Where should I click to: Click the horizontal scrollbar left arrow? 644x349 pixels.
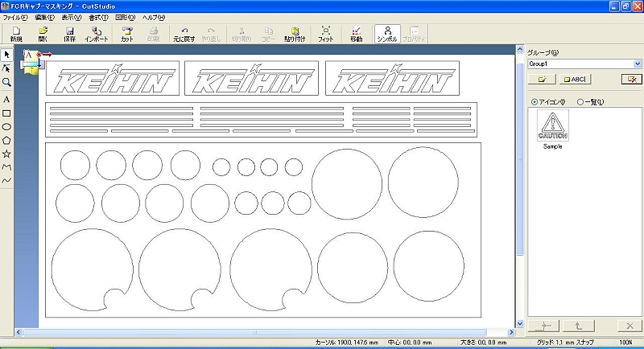[x=19, y=332]
